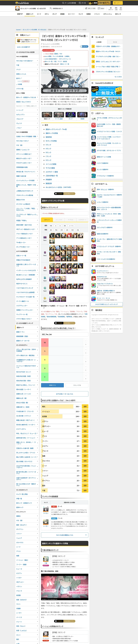Open the お気に入り star icon
The height and width of the screenshot is (644, 138).
click(x=110, y=8)
